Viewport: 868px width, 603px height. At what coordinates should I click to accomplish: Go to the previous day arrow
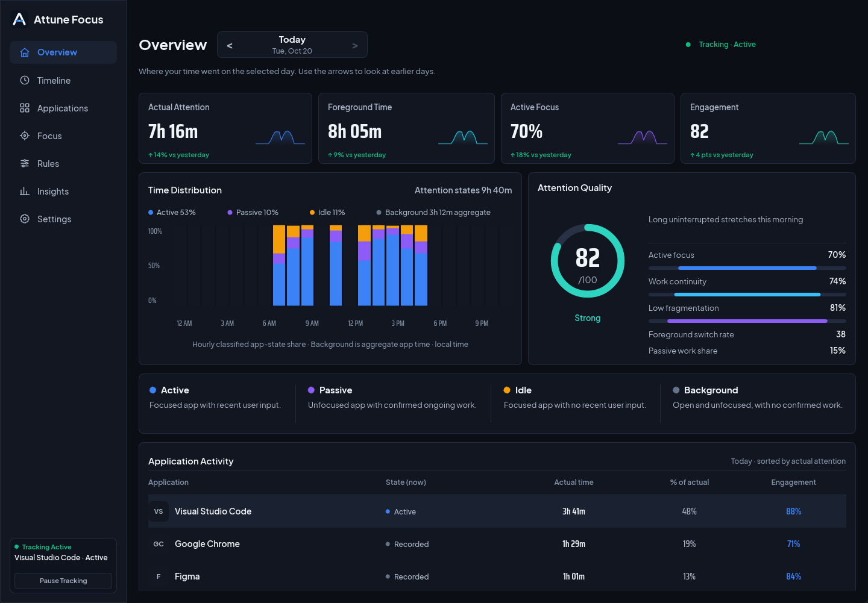click(x=230, y=45)
